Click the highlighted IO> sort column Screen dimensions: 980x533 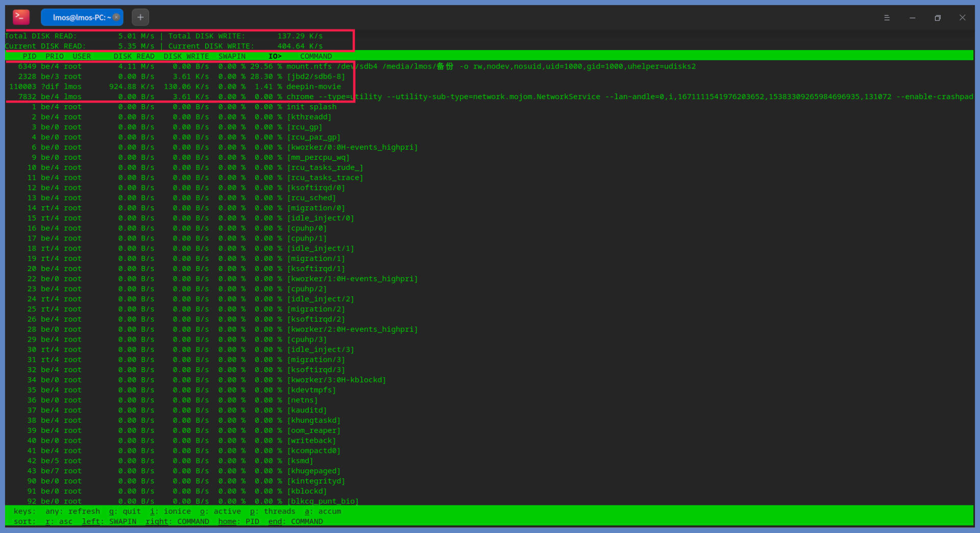[275, 56]
